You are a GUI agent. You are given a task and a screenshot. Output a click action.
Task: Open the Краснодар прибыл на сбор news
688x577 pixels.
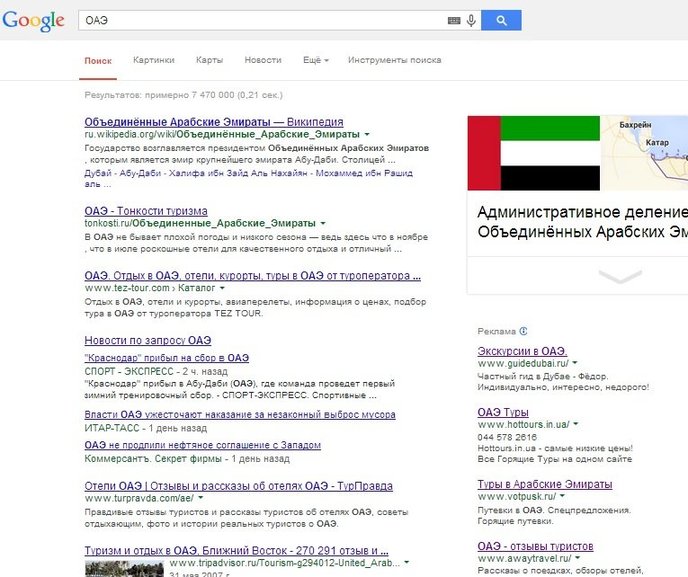click(167, 358)
